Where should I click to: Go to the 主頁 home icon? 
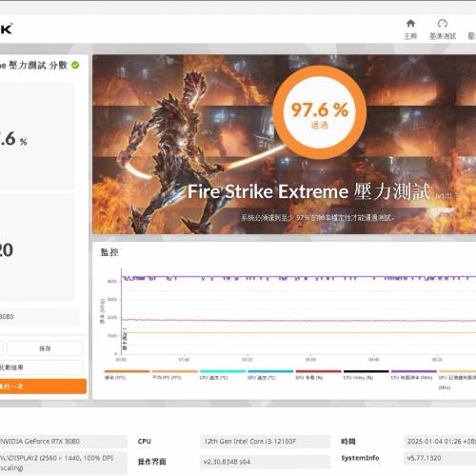point(410,30)
